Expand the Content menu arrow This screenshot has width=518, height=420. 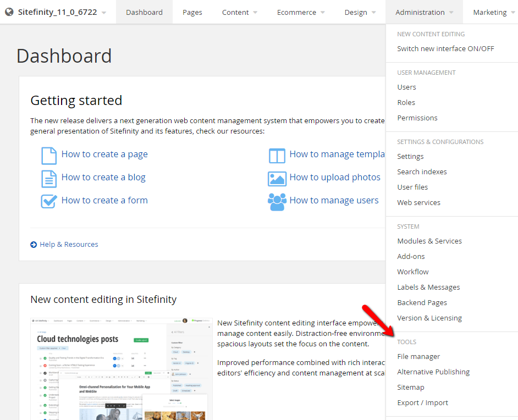(255, 13)
